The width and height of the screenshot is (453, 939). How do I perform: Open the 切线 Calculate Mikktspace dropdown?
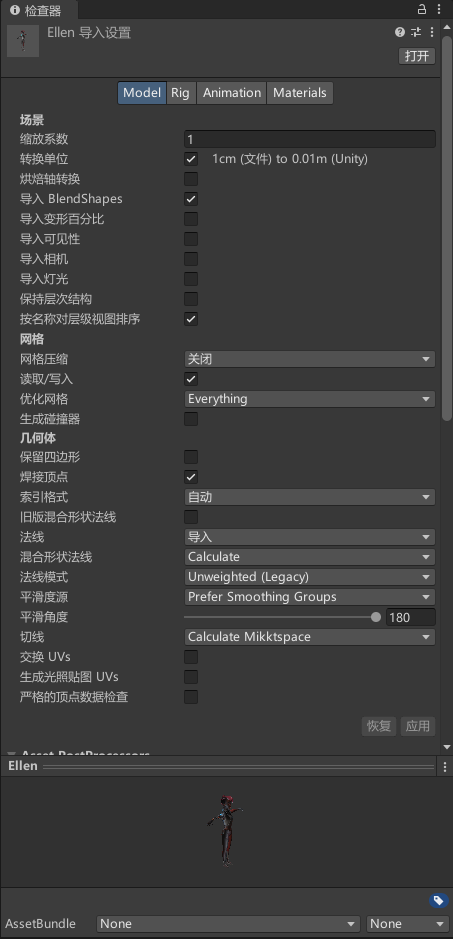(x=309, y=637)
